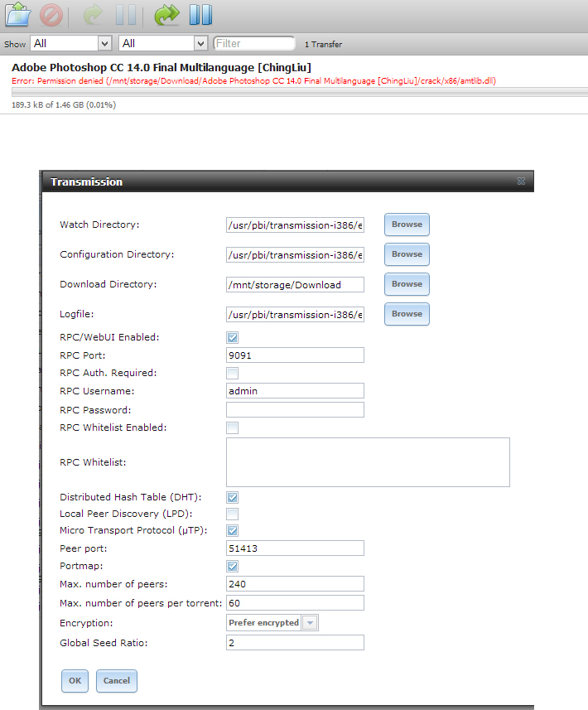
Task: Cancel the Transmission settings dialog
Action: coord(116,681)
